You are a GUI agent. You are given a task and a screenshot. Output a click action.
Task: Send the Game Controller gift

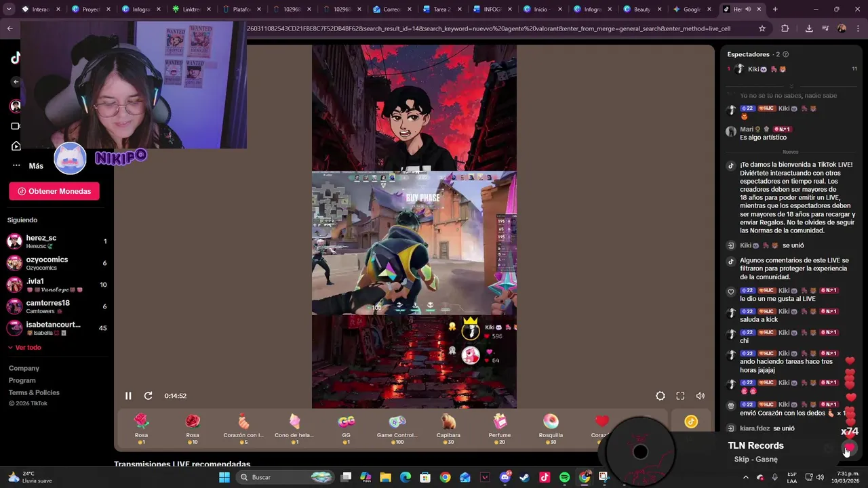397,429
